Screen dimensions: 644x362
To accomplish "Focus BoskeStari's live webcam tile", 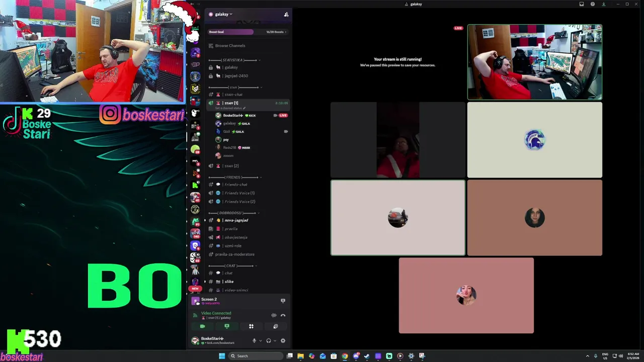I will pos(534,62).
